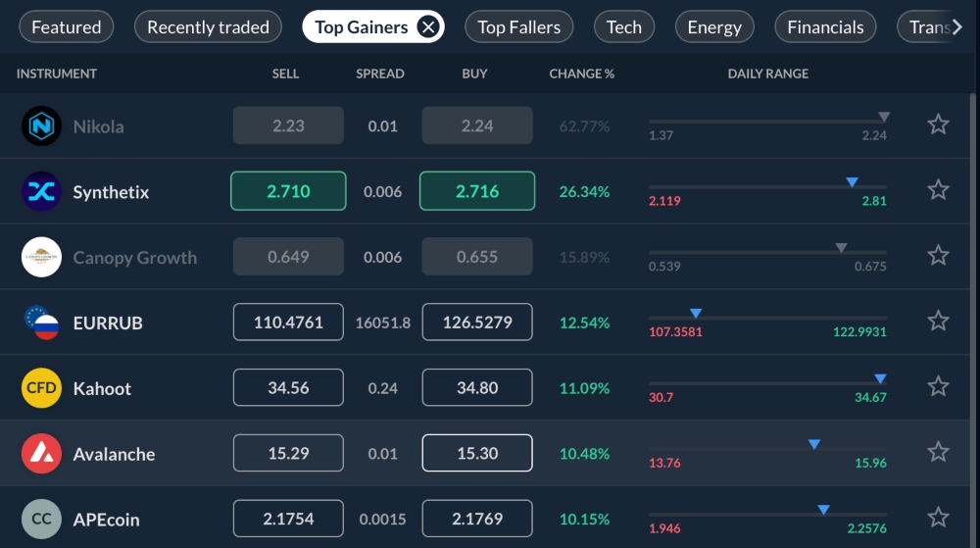Viewport: 980px width, 548px height.
Task: Star the APEcoin instrument
Action: (938, 518)
